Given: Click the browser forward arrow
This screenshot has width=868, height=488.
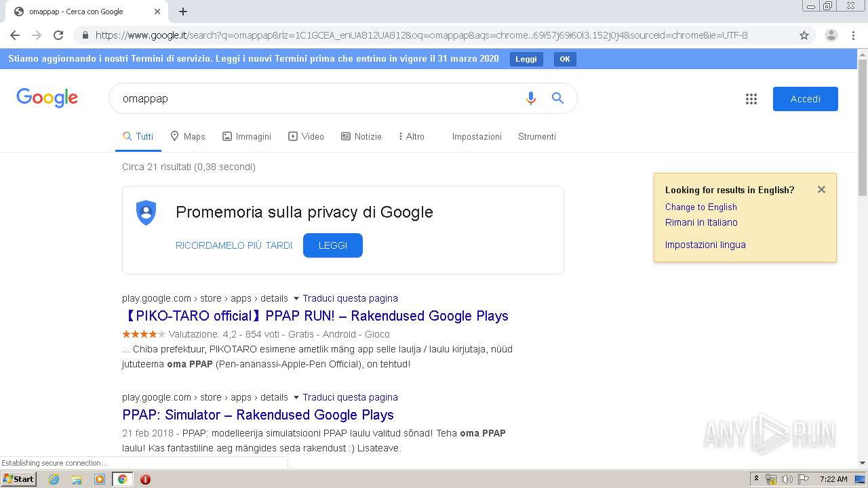Looking at the screenshot, I should tap(37, 35).
